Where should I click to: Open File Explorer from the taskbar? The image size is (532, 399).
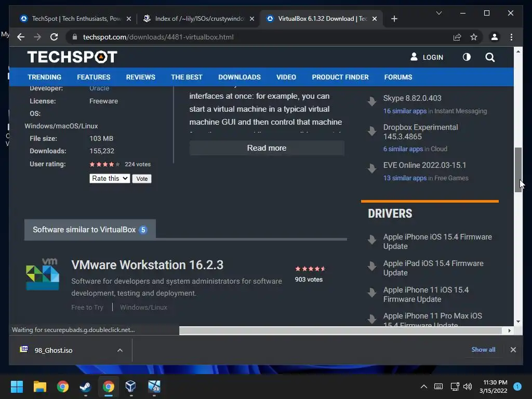[39, 387]
